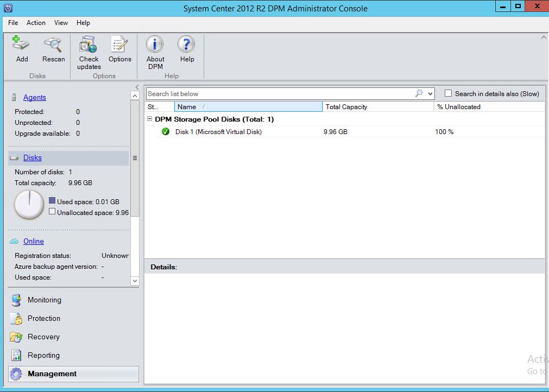Enable Search in details also (Slow)
The image size is (549, 392).
(448, 93)
